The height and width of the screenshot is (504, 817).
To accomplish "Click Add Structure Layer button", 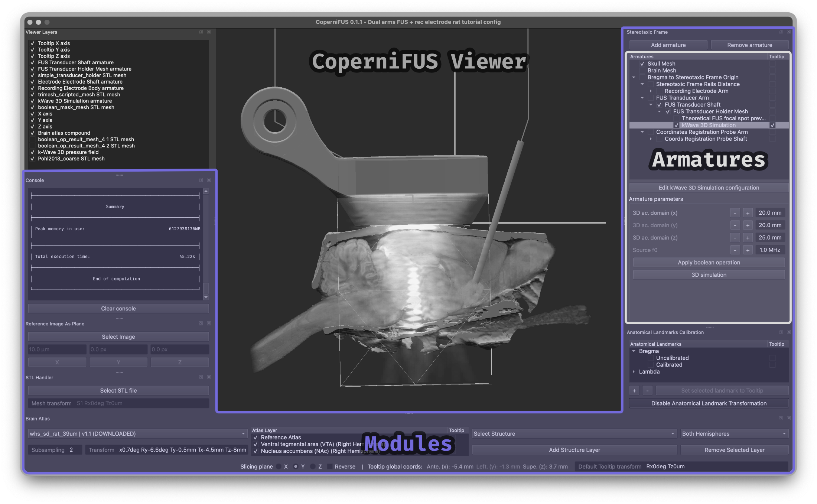I will [x=574, y=450].
